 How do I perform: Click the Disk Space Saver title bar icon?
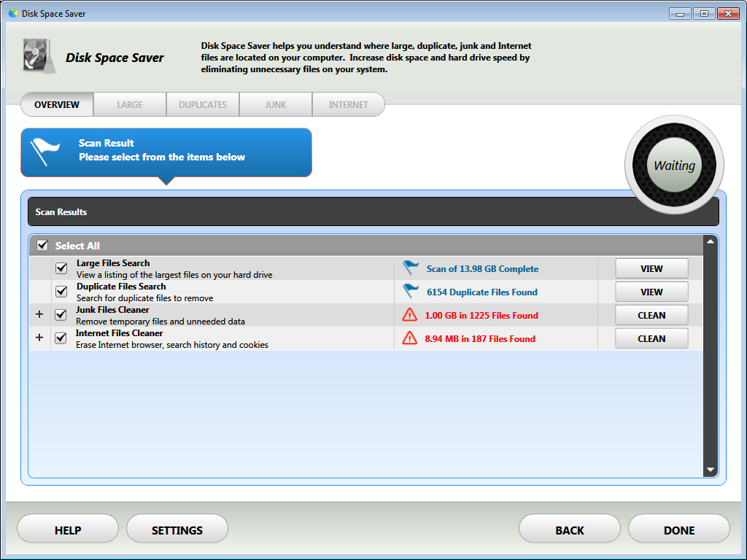(13, 13)
